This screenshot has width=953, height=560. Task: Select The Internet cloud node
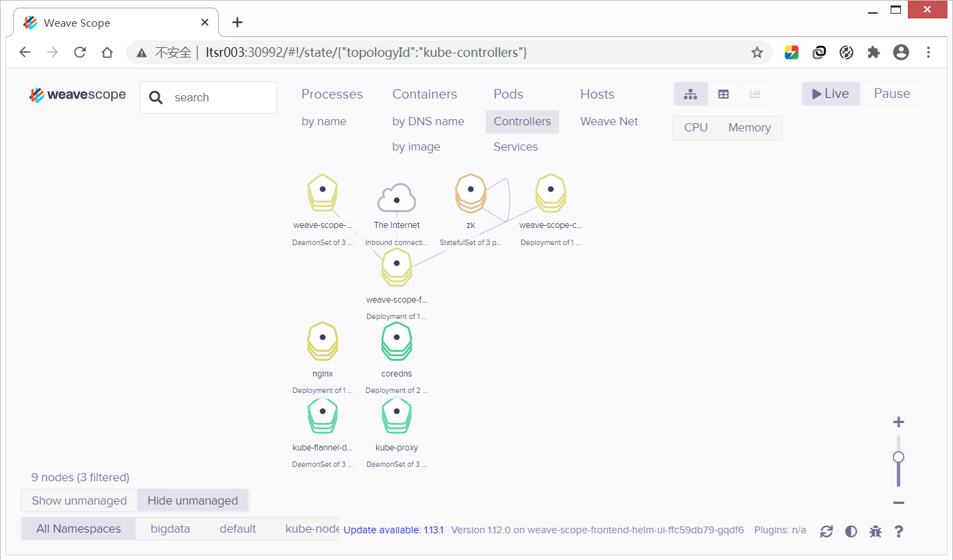pyautogui.click(x=397, y=199)
